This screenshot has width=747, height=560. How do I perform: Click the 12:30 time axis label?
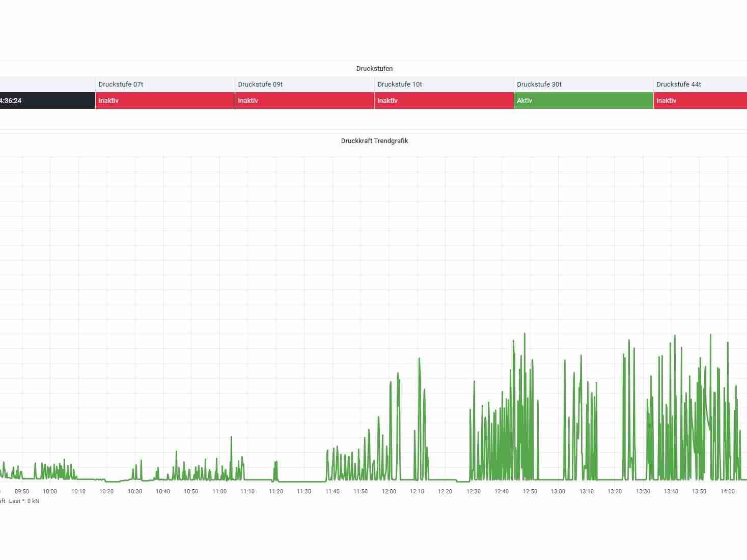point(474,492)
